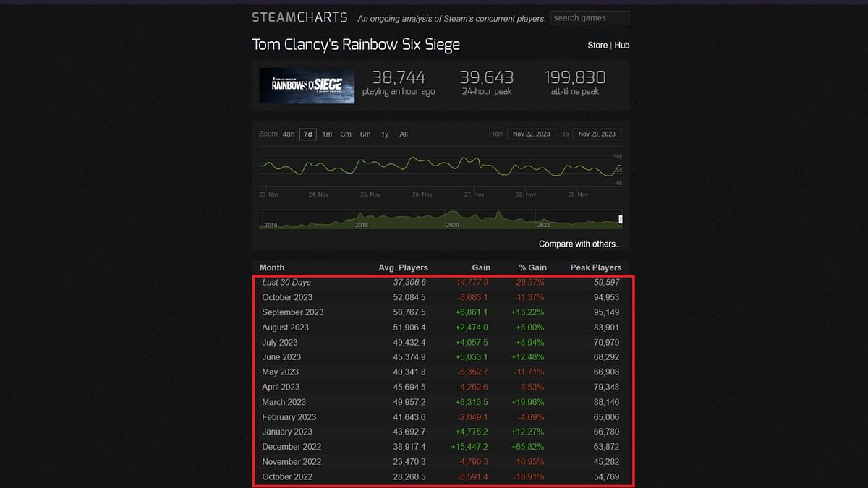The image size is (868, 488).
Task: Click the 45,282 peak players value
Action: (x=607, y=462)
